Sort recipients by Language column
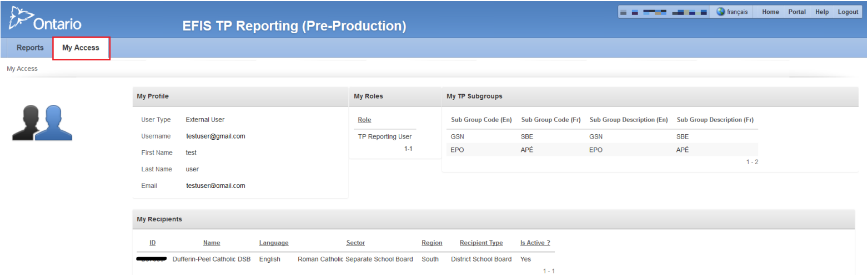Screen dimensions: 868x275 (x=274, y=243)
